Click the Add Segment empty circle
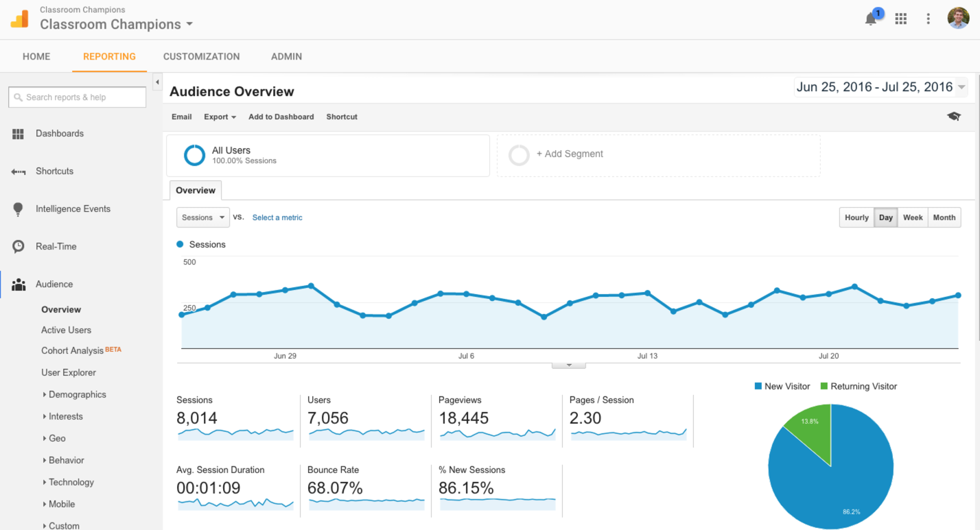The image size is (980, 530). (x=519, y=155)
